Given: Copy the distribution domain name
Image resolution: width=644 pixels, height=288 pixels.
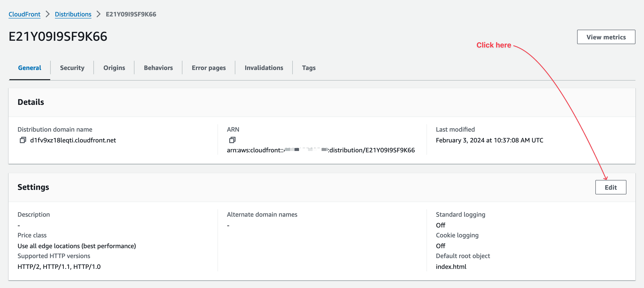Looking at the screenshot, I should [x=23, y=140].
